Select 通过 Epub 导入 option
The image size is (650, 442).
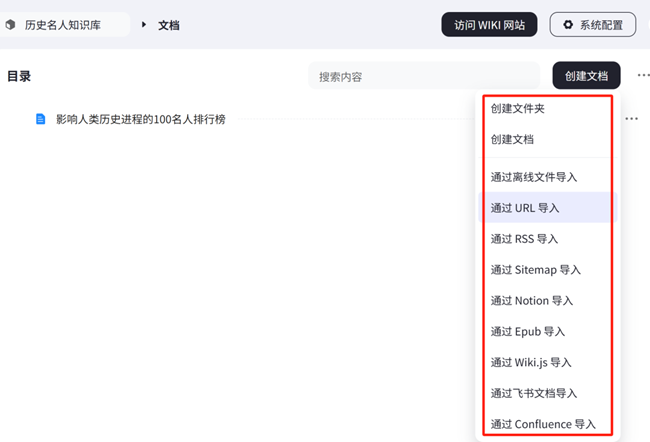[548, 332]
